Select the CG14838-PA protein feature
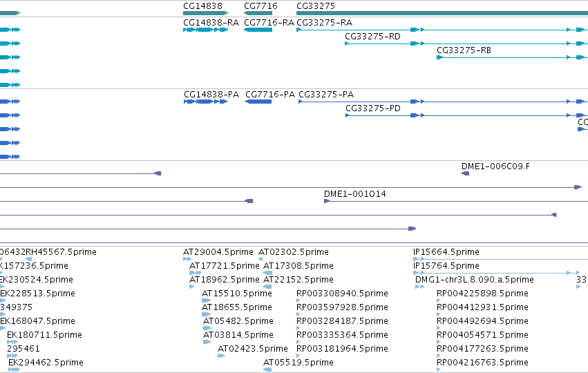 tap(205, 102)
